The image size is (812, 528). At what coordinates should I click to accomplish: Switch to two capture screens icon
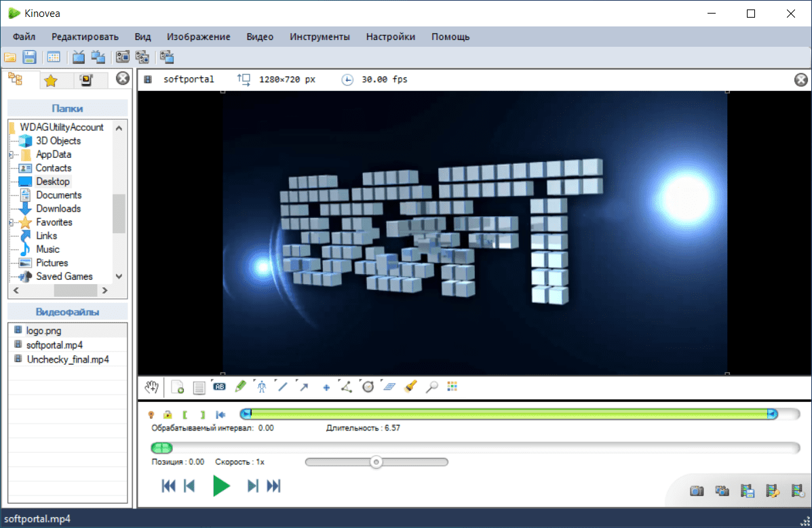coord(142,57)
